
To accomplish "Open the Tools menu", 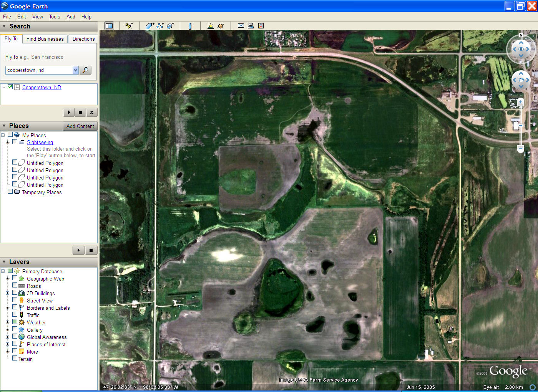I will 55,17.
